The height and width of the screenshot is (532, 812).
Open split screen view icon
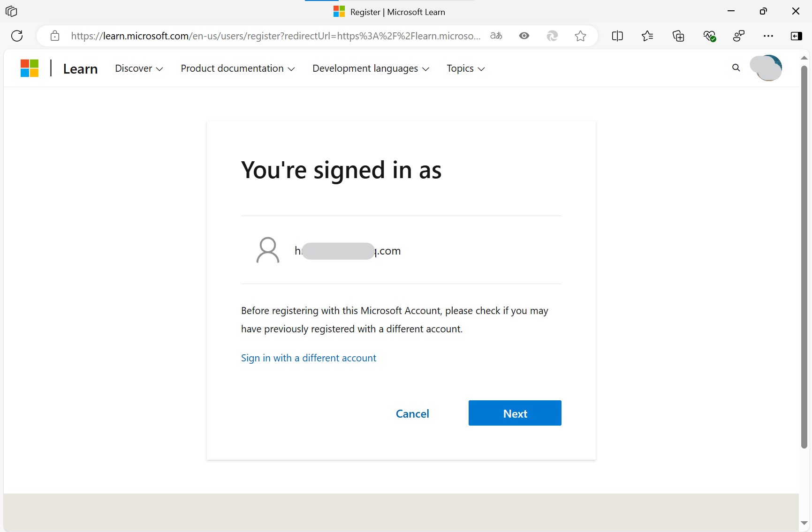(617, 36)
